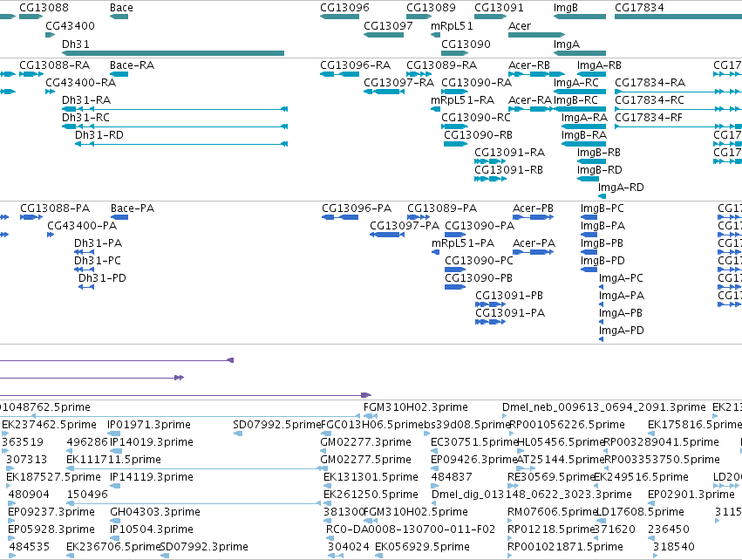742x560 pixels.
Task: Select transcript CG43400-RA
Action: 51,92
